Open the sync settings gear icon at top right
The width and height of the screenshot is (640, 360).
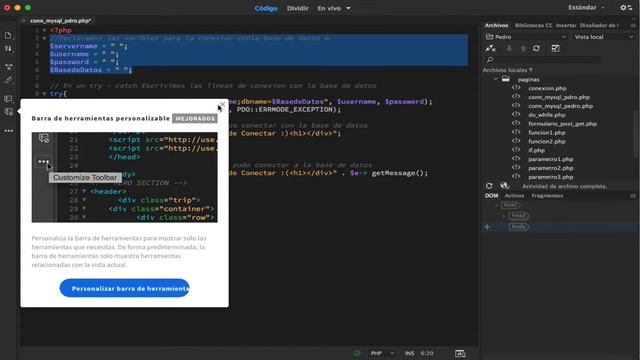point(626,8)
